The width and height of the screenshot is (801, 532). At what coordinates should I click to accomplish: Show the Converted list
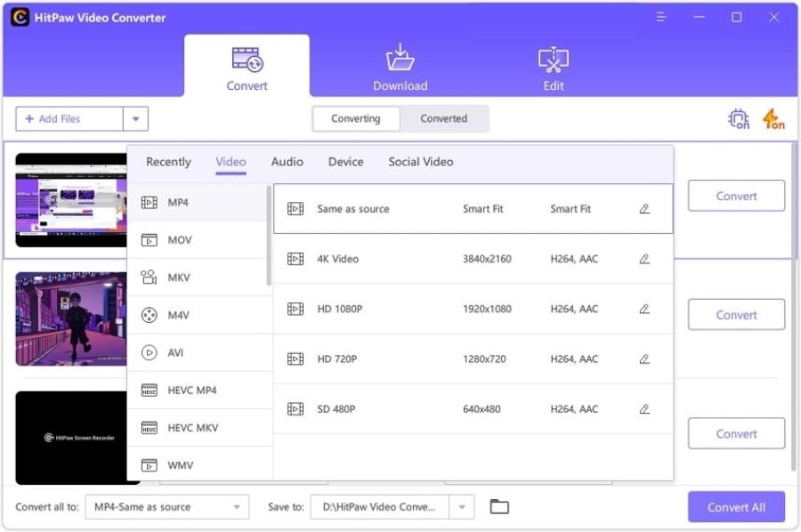click(x=444, y=118)
